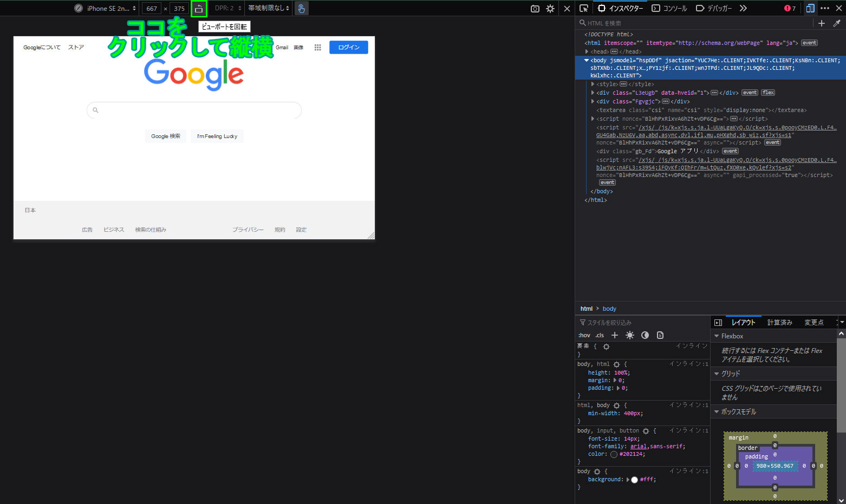Open the error count badge showing 7
The height and width of the screenshot is (504, 846).
(790, 8)
